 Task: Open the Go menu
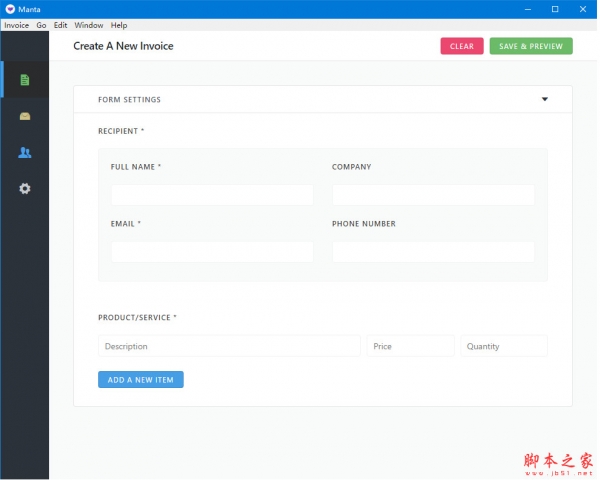click(41, 25)
